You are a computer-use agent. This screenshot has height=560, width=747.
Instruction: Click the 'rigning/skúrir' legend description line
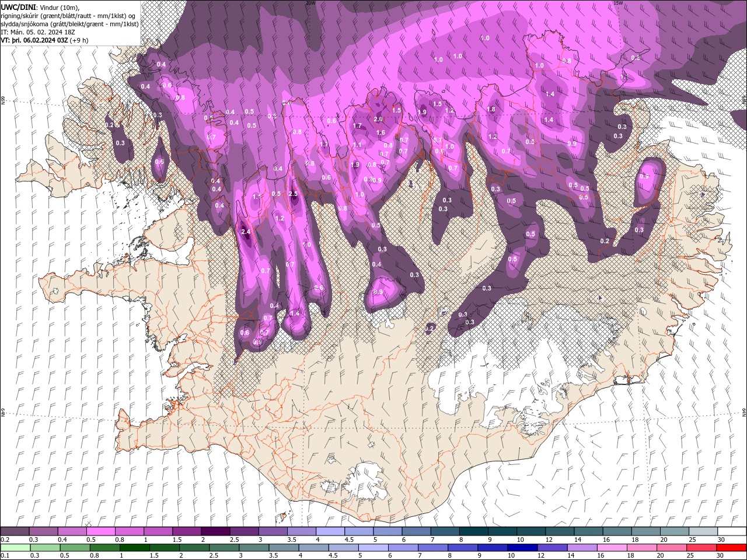coord(68,16)
